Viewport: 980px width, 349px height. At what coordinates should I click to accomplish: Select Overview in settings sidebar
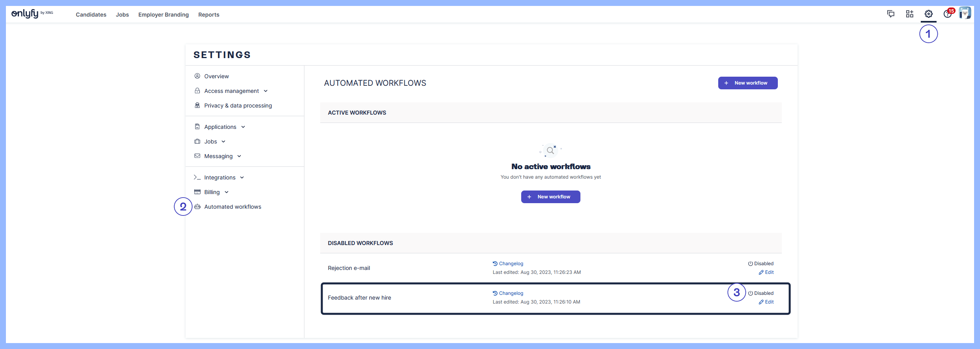pos(217,76)
